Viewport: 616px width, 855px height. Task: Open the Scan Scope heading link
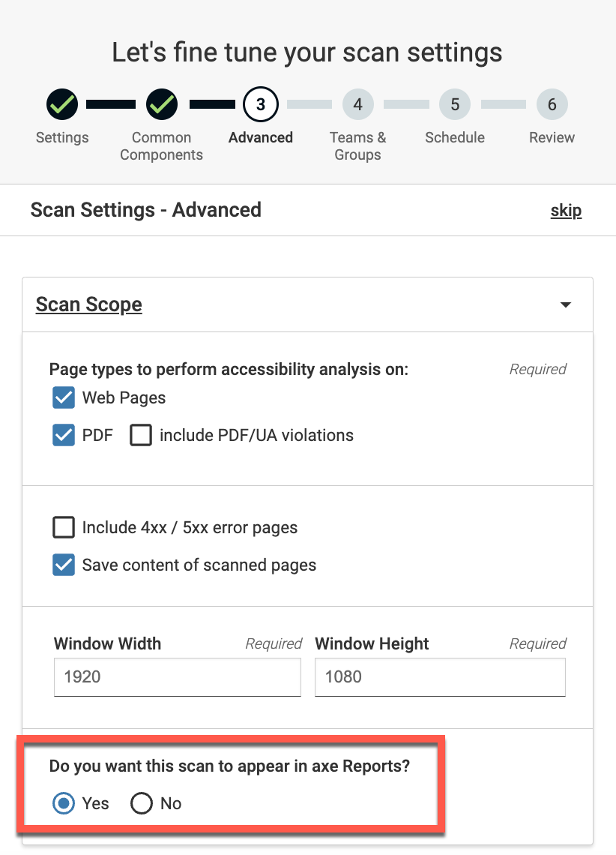[88, 304]
